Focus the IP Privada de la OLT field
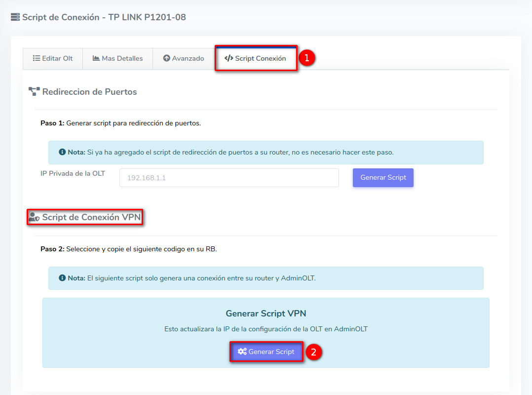The height and width of the screenshot is (395, 532). pos(229,178)
